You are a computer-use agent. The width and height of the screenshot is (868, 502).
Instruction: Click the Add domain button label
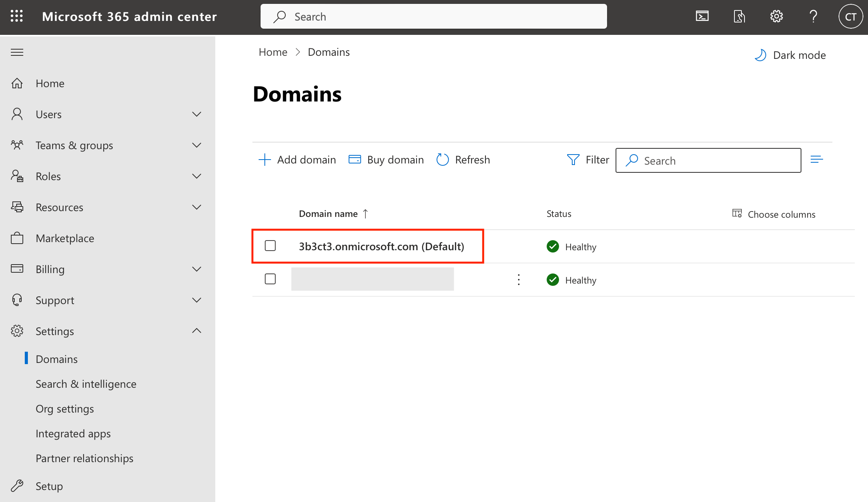click(307, 160)
